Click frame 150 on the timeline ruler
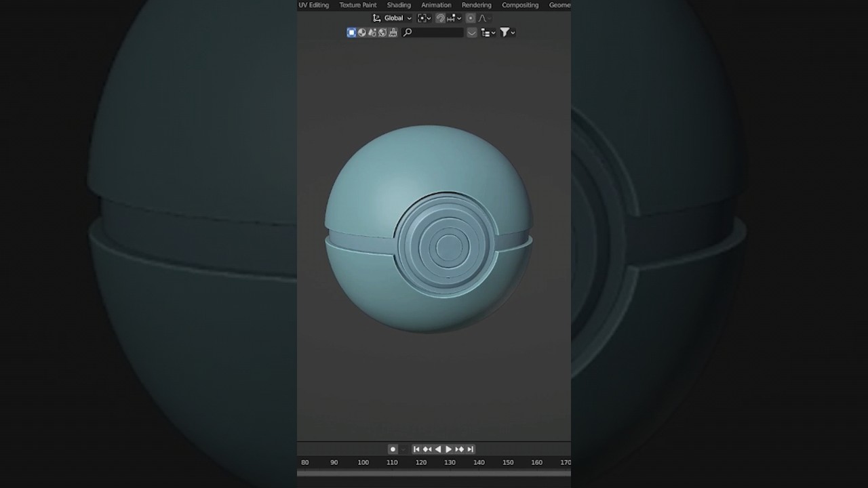This screenshot has height=488, width=868. [508, 462]
